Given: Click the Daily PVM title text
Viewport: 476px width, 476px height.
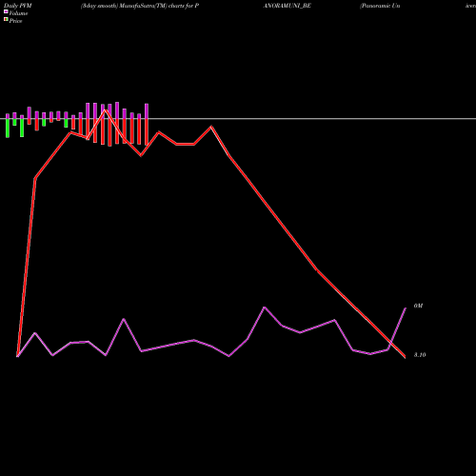Looking at the screenshot, I should coord(18,6).
